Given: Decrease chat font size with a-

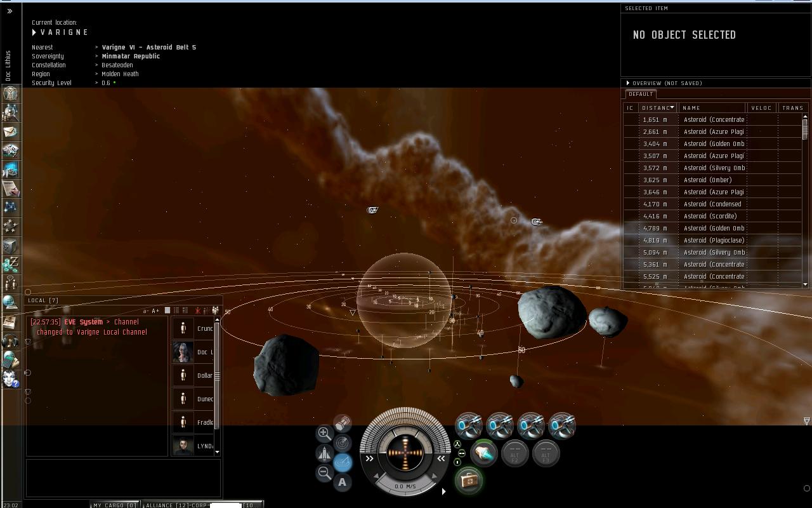Looking at the screenshot, I should (146, 311).
